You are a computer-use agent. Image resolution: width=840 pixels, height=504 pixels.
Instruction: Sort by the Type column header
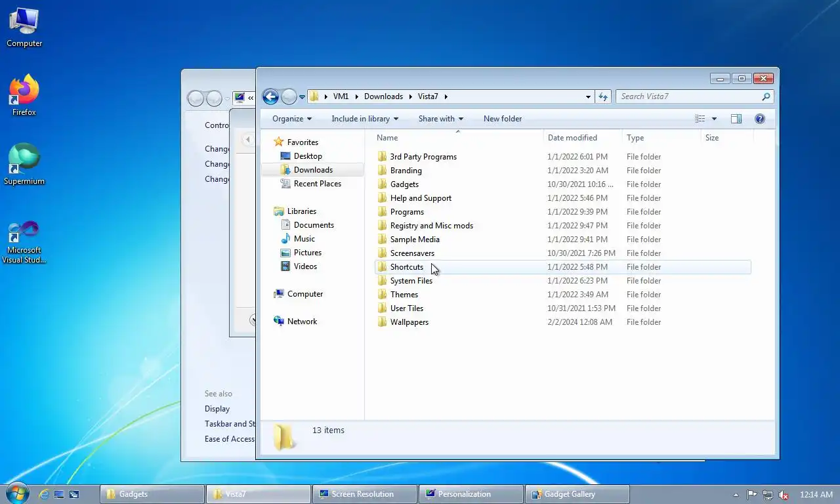(x=661, y=138)
